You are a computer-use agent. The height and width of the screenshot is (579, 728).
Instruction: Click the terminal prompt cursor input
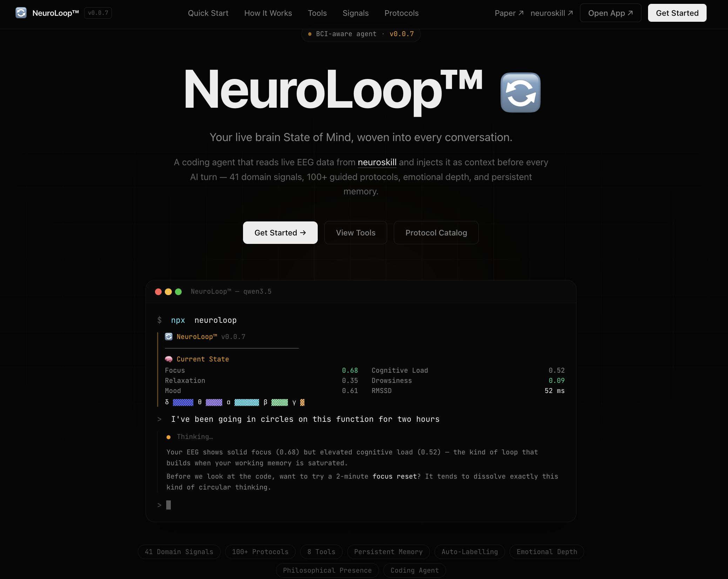tap(168, 505)
